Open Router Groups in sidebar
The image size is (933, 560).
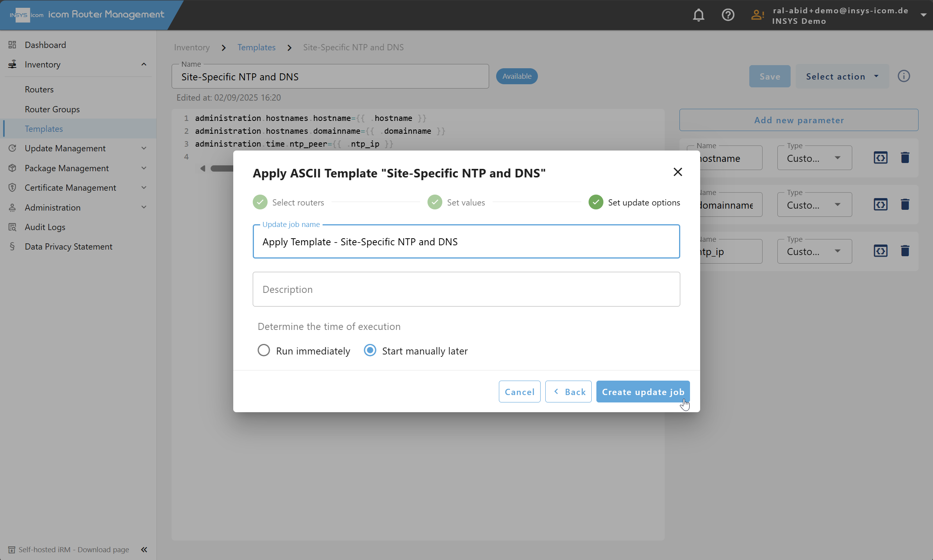click(52, 109)
